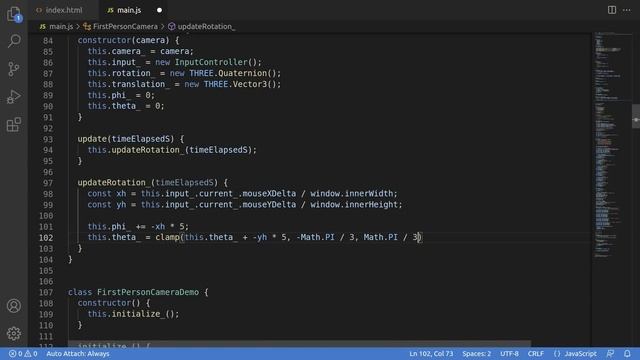Click the error count icon in status bar

click(13, 353)
